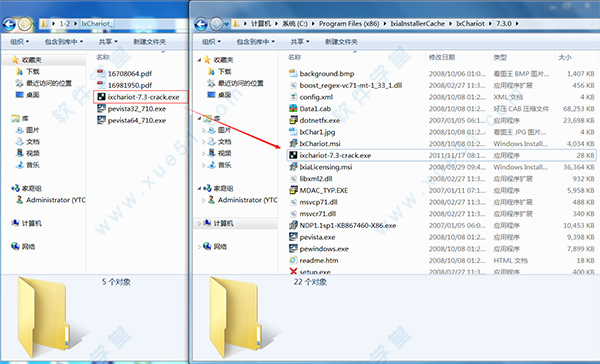The image size is (600, 364).
Task: Select ixchariot-7.3-crack.exe icon in left window
Action: (101, 97)
